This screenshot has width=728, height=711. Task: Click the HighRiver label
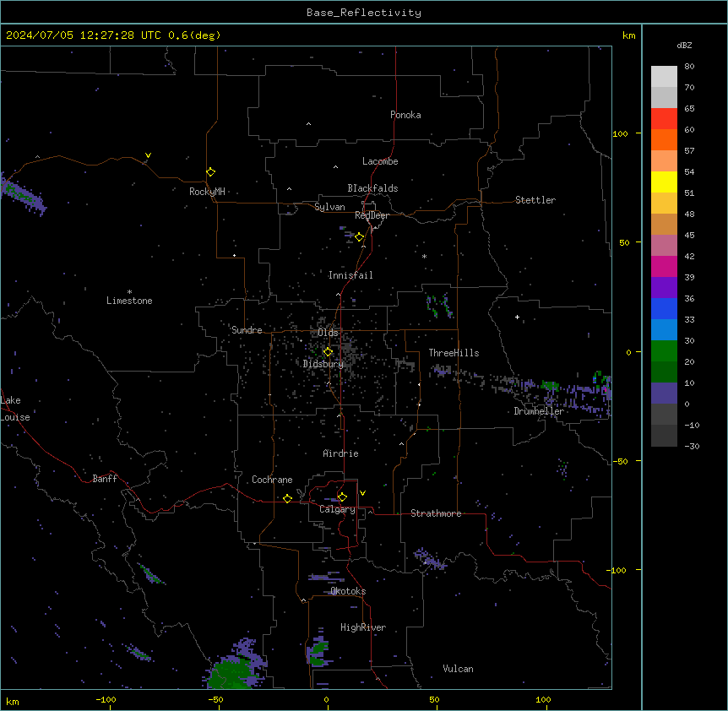pos(363,627)
